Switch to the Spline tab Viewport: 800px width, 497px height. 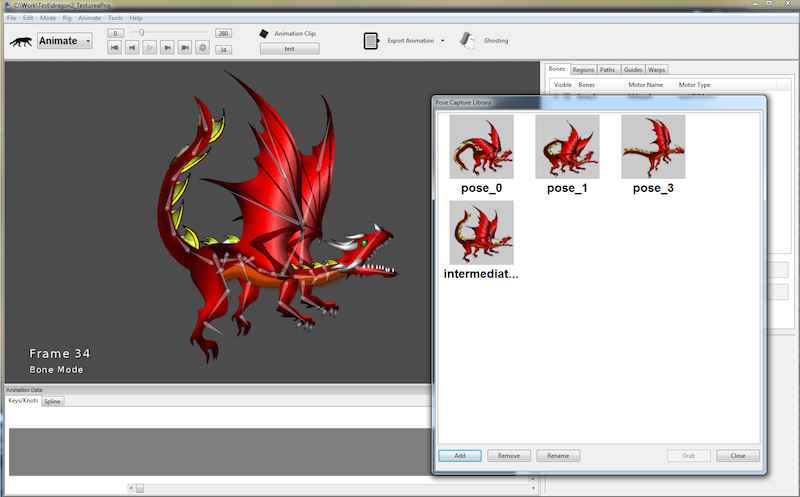[53, 401]
